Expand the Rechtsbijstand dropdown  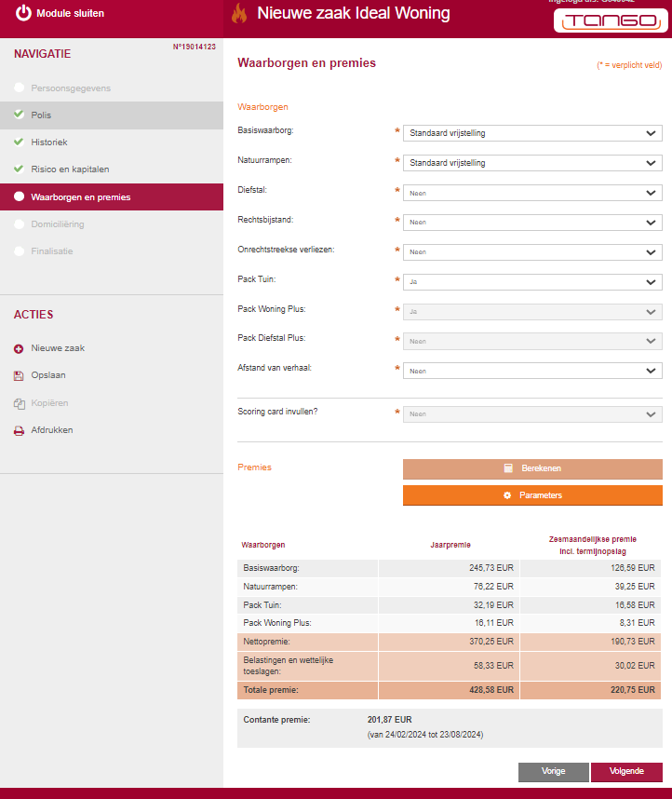[x=532, y=223]
